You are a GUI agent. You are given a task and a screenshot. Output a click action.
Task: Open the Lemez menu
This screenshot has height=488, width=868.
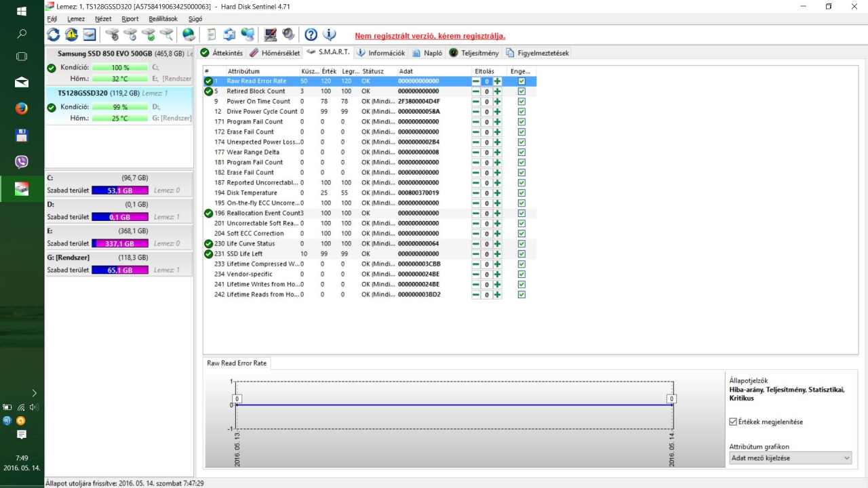(x=76, y=19)
